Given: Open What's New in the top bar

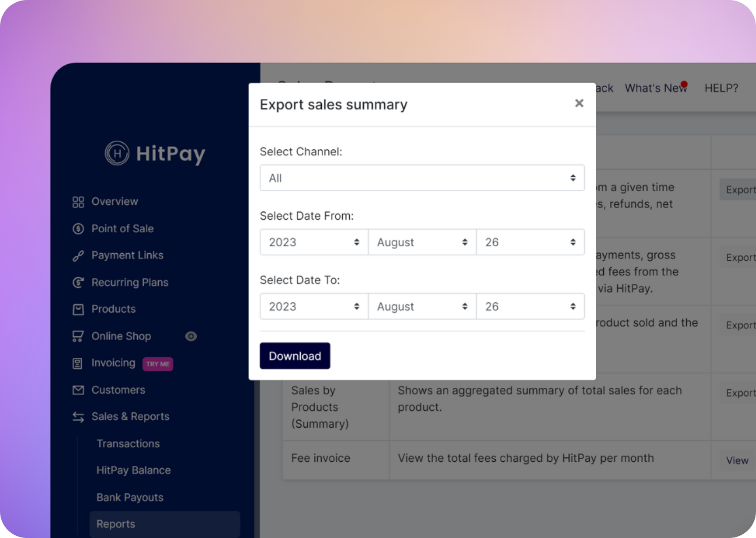Looking at the screenshot, I should [x=656, y=88].
